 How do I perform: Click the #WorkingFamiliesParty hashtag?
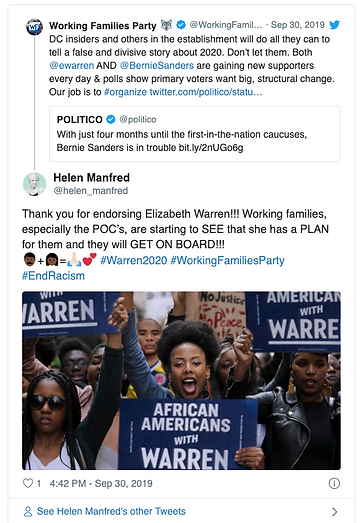pyautogui.click(x=228, y=260)
